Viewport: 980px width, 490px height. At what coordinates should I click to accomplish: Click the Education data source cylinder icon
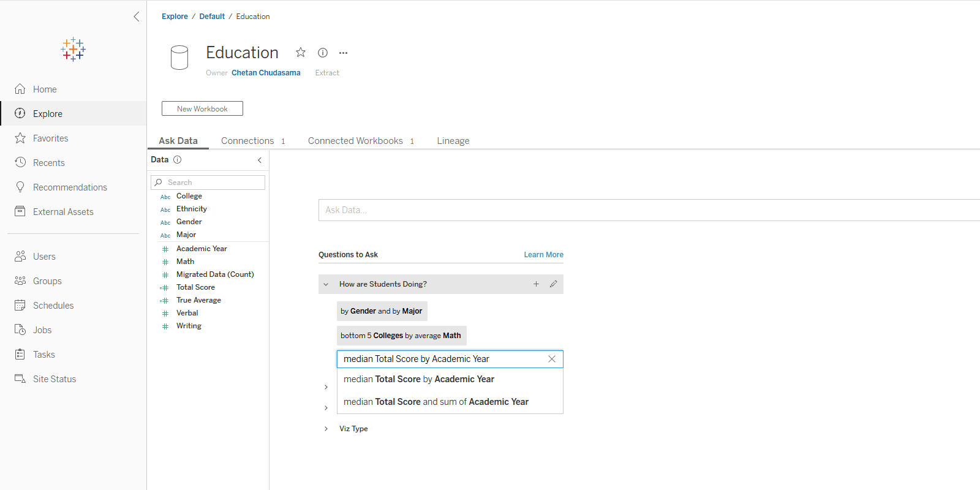tap(179, 58)
